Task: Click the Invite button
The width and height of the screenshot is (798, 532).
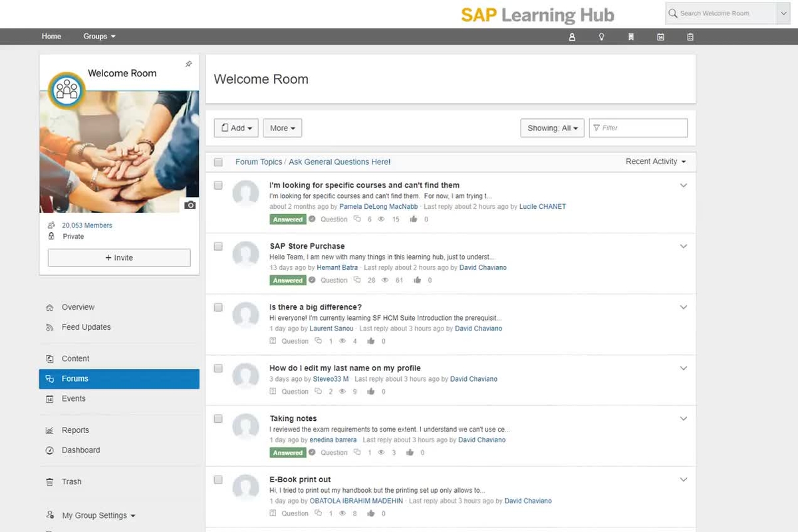Action: coord(119,257)
